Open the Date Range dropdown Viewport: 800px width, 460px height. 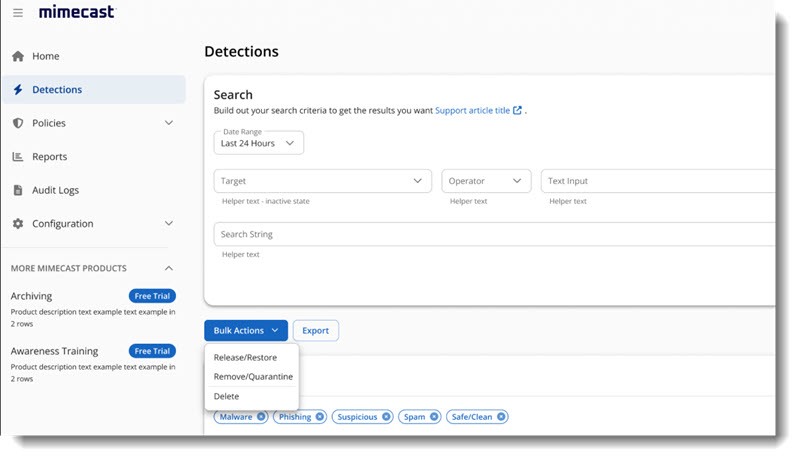(x=259, y=143)
